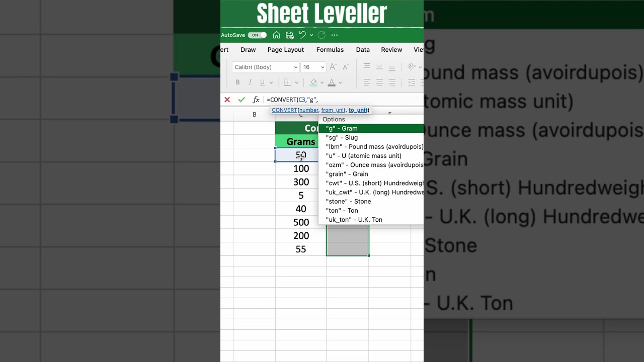Increase the font size
The width and height of the screenshot is (644, 362).
(x=333, y=67)
